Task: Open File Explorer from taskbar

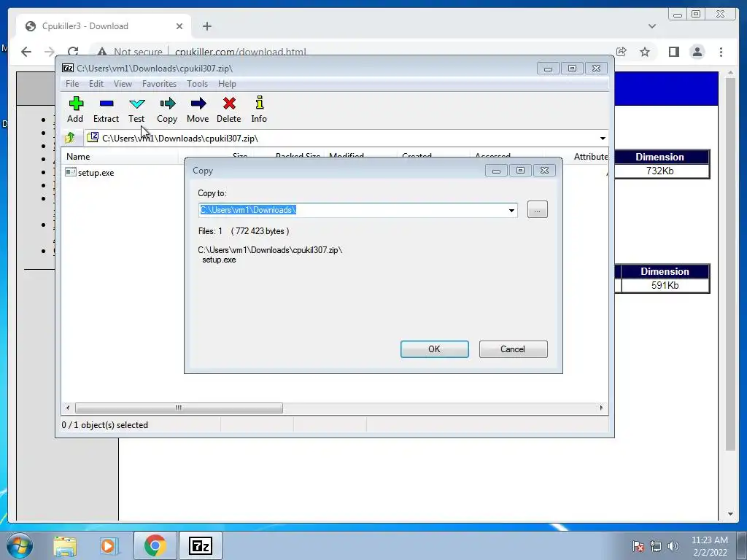Action: click(65, 545)
